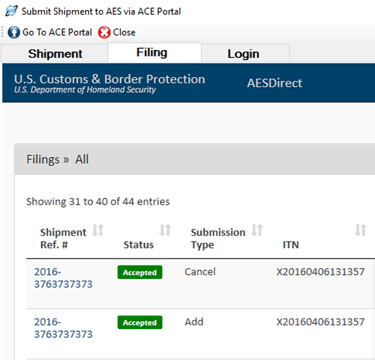Screen dimensions: 375x360
Task: Click the Go To ACE Portal globe icon
Action: coord(14,32)
